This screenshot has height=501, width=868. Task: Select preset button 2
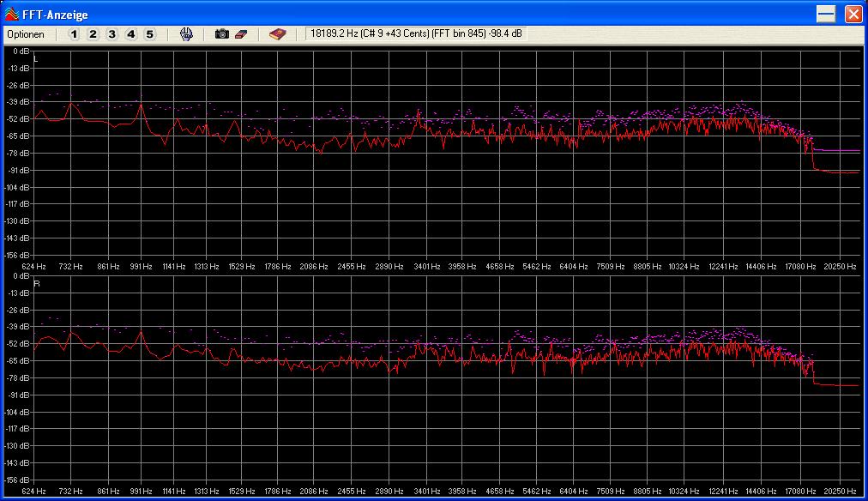93,34
